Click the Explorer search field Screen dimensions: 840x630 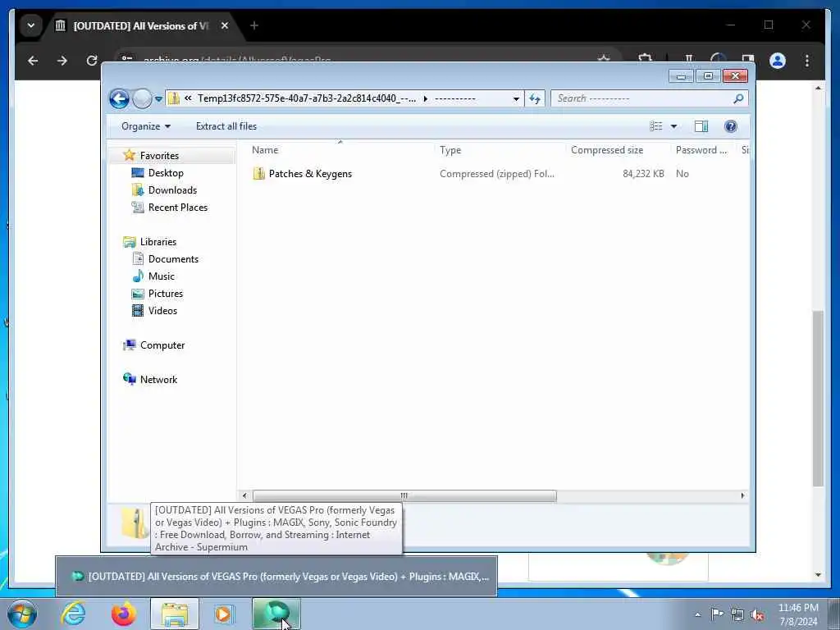pyautogui.click(x=641, y=98)
